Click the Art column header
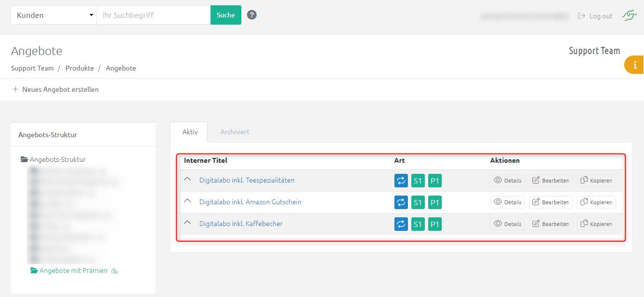The height and width of the screenshot is (297, 644). coord(399,160)
